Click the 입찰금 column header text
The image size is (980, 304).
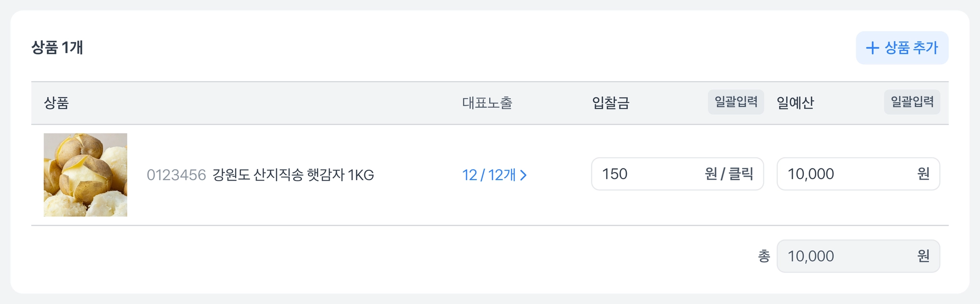pos(611,103)
